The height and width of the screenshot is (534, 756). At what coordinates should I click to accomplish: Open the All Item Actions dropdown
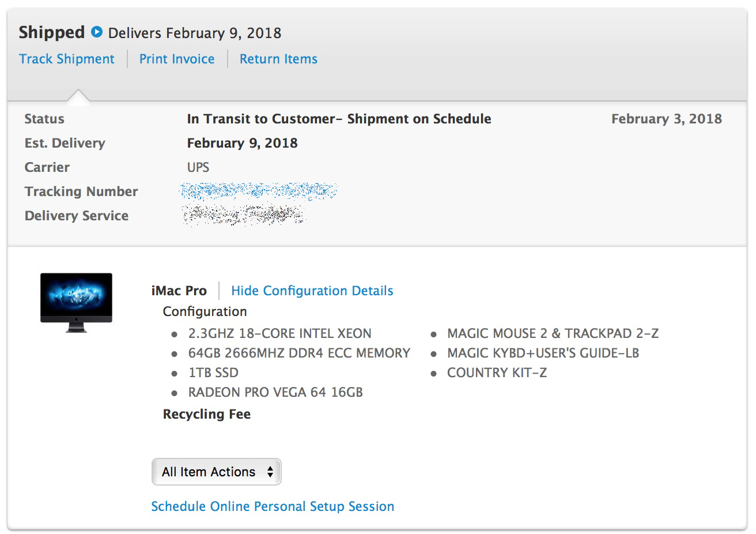[x=209, y=472]
